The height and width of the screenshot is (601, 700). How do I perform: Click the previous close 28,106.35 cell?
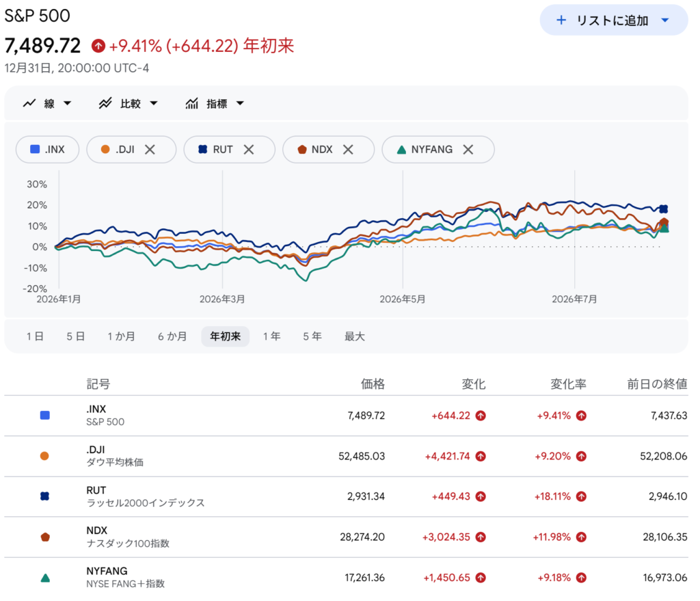[x=664, y=537]
